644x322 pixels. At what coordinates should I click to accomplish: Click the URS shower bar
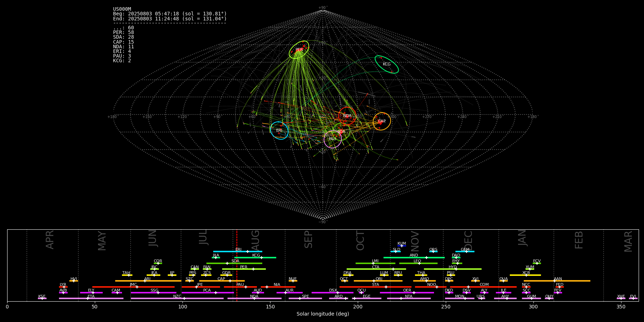[481, 298]
